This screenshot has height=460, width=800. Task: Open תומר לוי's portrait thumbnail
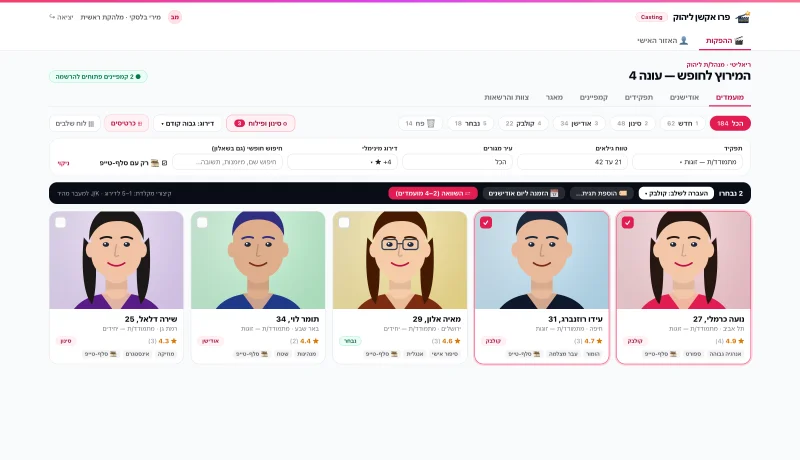(258, 260)
